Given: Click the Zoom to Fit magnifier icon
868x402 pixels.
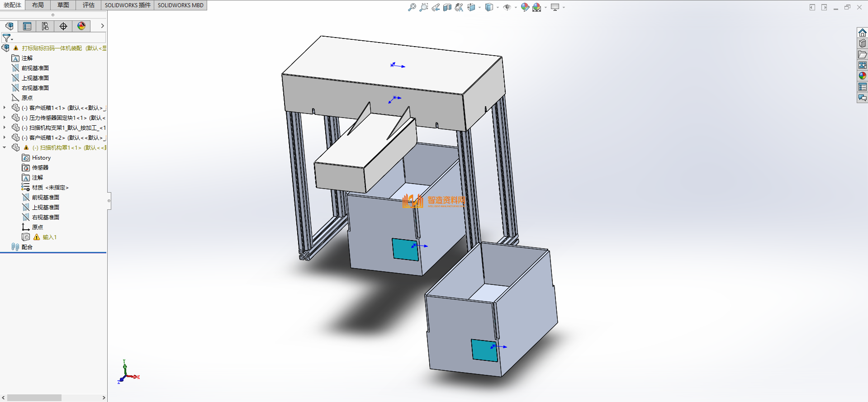Looking at the screenshot, I should [x=412, y=7].
